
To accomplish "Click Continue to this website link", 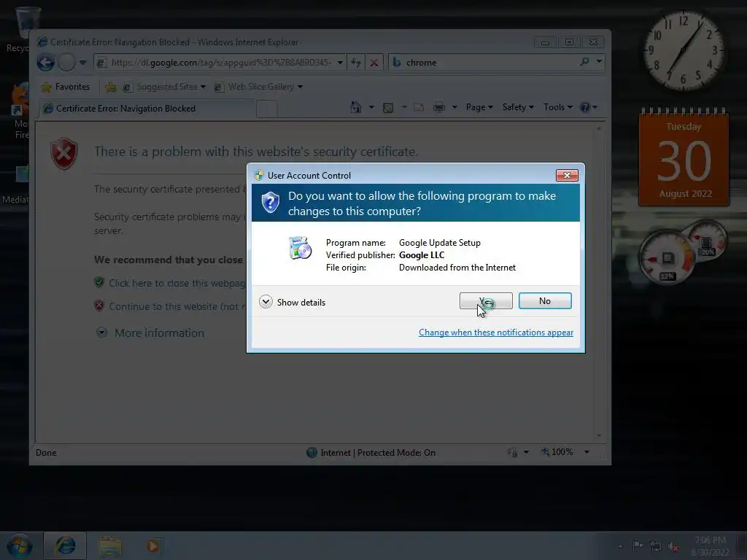I will tap(177, 307).
